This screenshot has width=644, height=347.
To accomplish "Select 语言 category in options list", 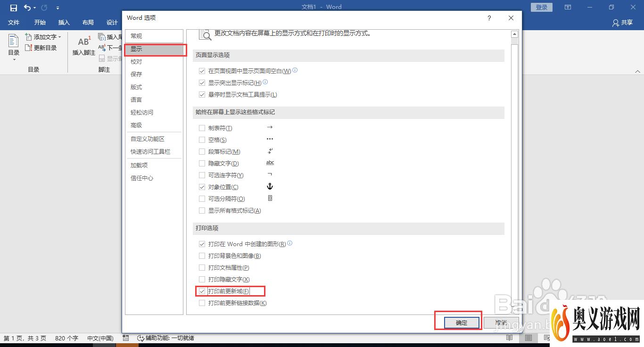I will [154, 99].
